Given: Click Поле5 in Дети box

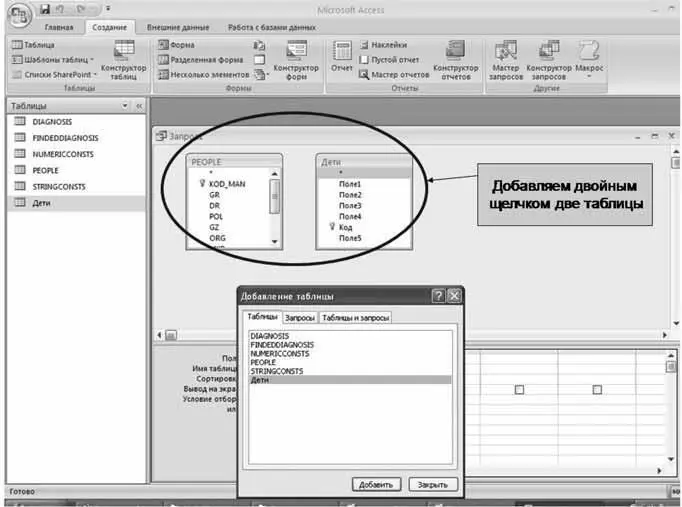Looking at the screenshot, I should tap(350, 238).
